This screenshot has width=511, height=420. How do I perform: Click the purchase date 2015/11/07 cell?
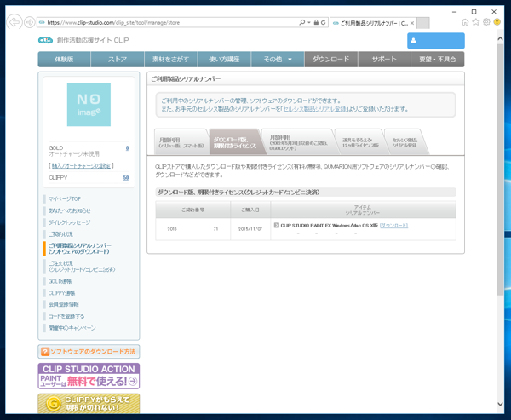[250, 229]
